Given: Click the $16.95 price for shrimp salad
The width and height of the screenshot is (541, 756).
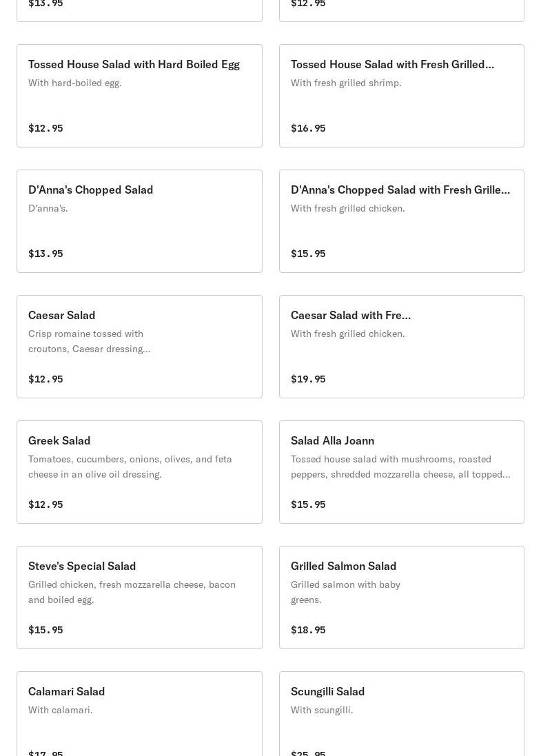Looking at the screenshot, I should 308,128.
